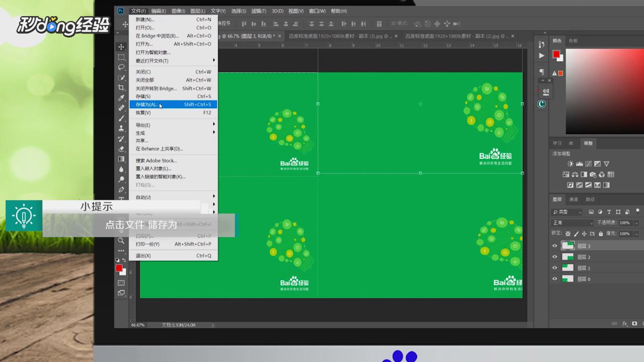Image resolution: width=644 pixels, height=362 pixels.
Task: Open the 滤镜(T) menu
Action: pyautogui.click(x=259, y=11)
